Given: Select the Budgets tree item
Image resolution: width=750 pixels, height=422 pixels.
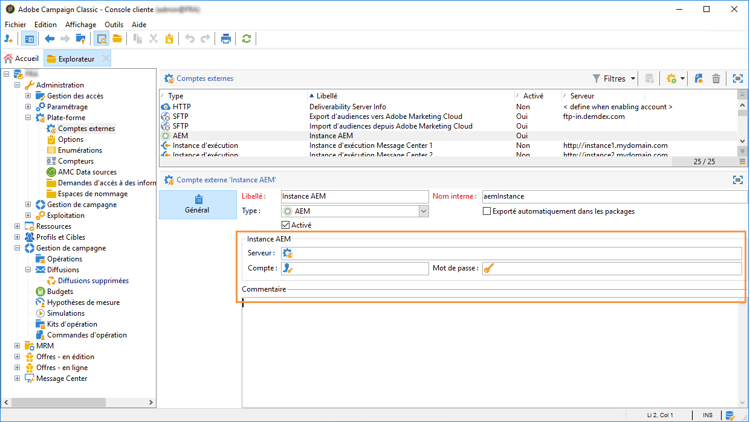Looking at the screenshot, I should click(x=60, y=291).
